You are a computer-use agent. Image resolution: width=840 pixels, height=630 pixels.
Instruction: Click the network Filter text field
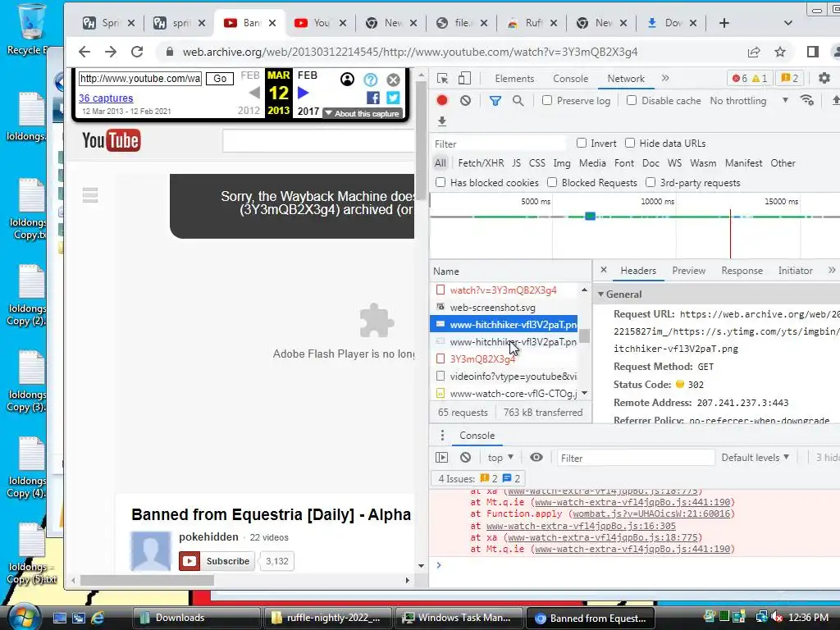pos(498,144)
